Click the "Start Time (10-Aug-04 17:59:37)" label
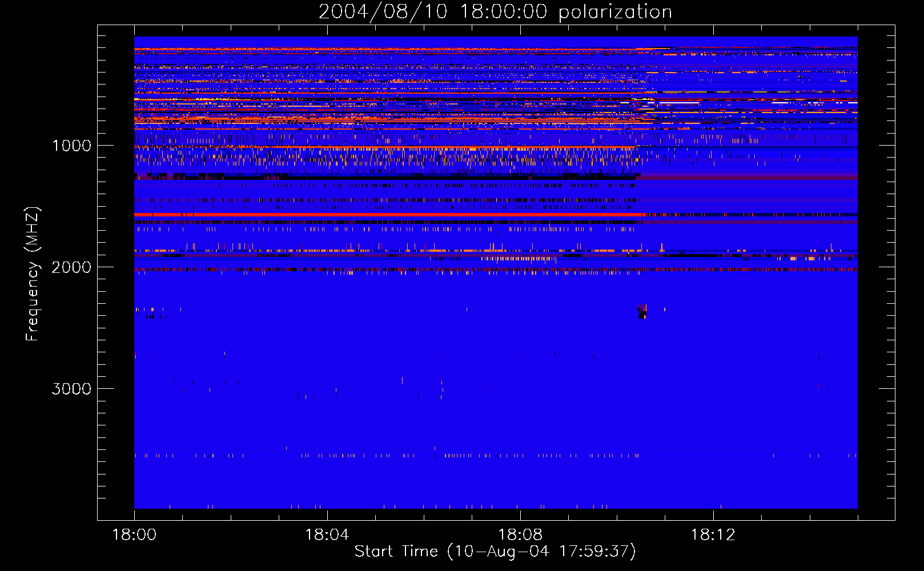The width and height of the screenshot is (924, 571). tap(495, 552)
